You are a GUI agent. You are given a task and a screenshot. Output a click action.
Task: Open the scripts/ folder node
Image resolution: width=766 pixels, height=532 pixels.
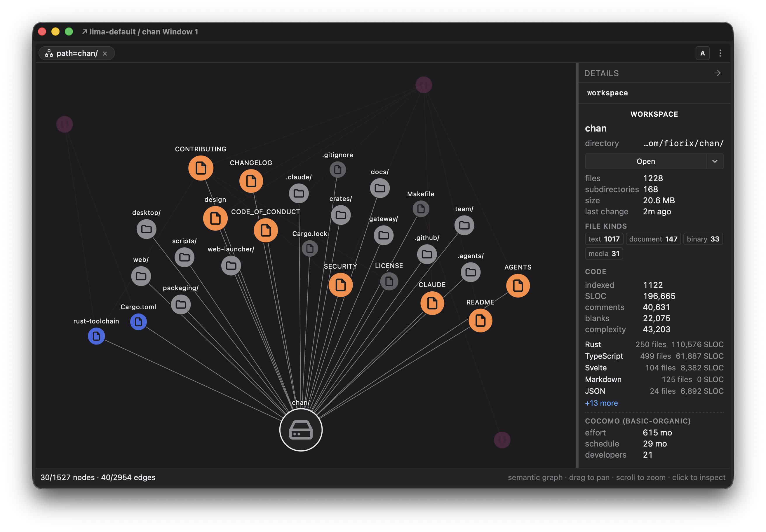click(184, 257)
